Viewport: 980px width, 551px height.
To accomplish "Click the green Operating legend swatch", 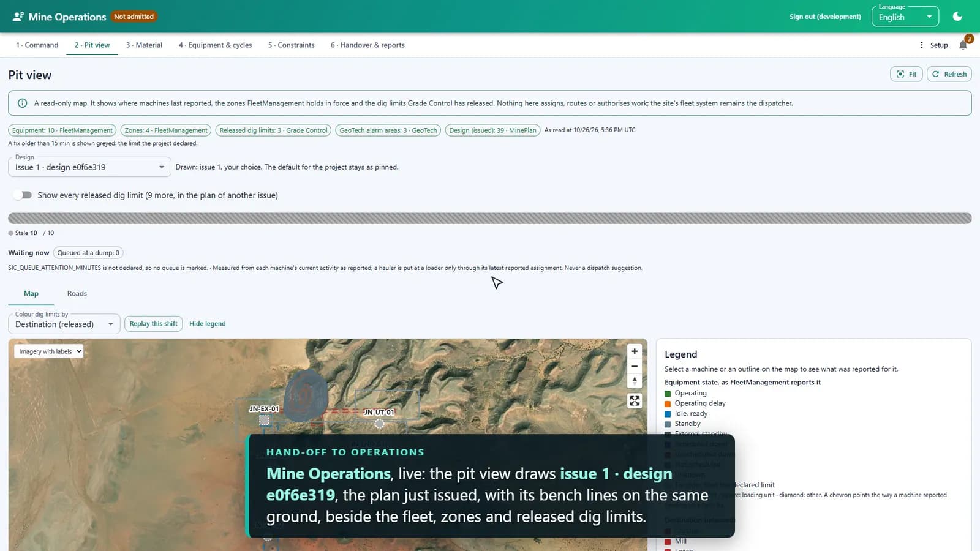I will pos(668,394).
